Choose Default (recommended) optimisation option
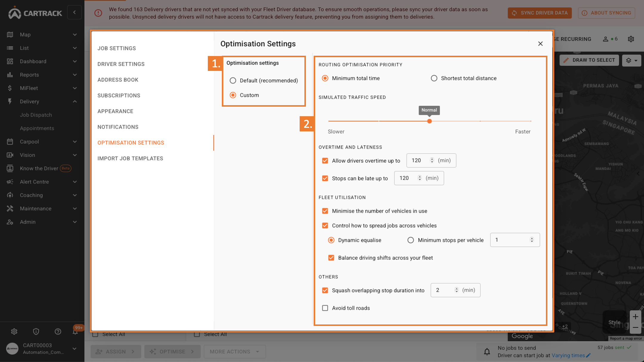Screen dimensions: 644x362 [x=233, y=80]
